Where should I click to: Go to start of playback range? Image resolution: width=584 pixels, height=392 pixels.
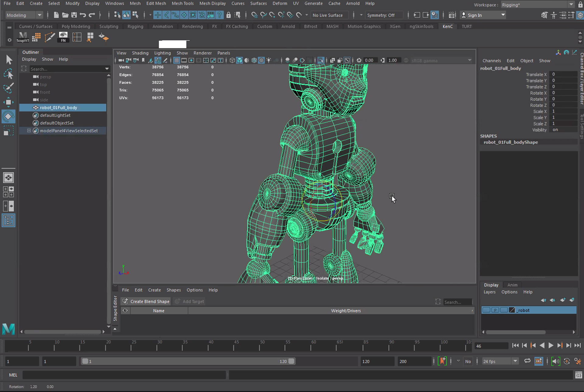[515, 345]
